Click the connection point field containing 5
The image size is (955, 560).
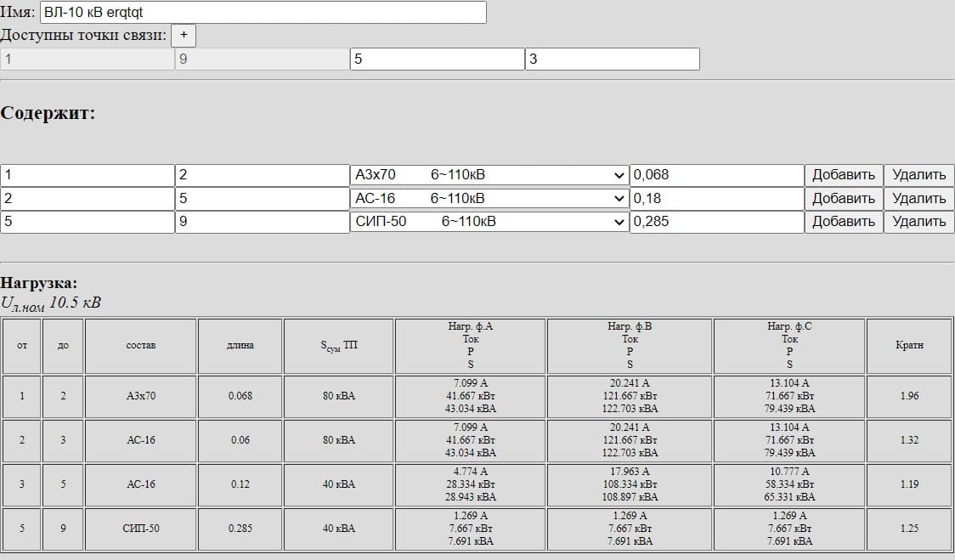coord(437,59)
